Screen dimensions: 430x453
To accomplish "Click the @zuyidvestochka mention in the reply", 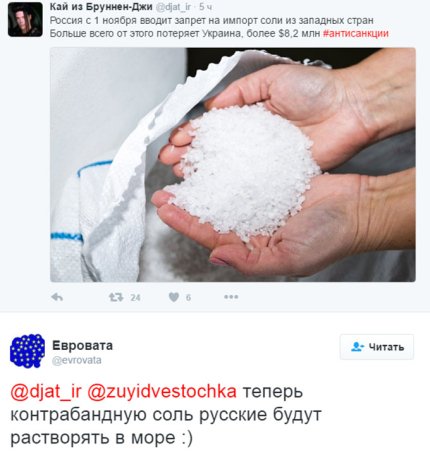I will (162, 392).
